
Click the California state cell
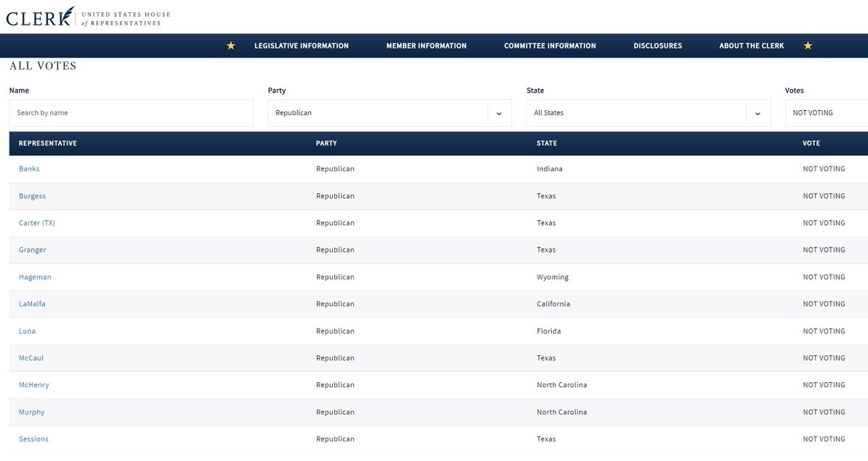(x=553, y=304)
